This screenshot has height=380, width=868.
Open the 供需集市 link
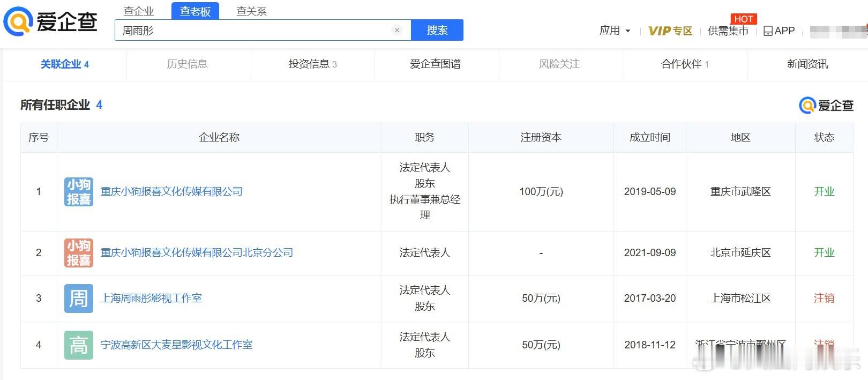click(728, 31)
